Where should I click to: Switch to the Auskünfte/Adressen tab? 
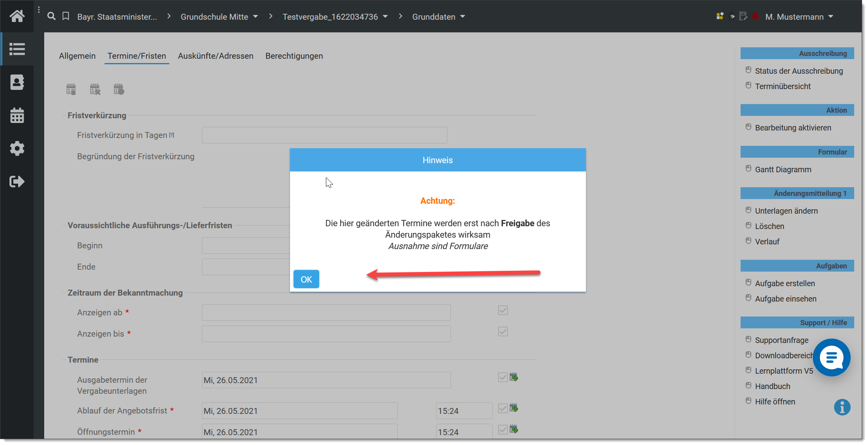[216, 56]
